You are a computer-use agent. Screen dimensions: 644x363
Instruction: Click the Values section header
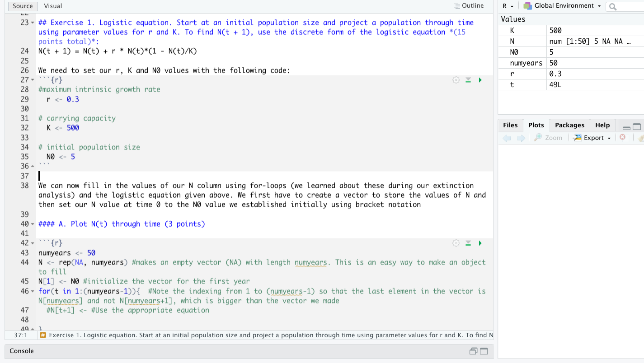click(x=513, y=19)
